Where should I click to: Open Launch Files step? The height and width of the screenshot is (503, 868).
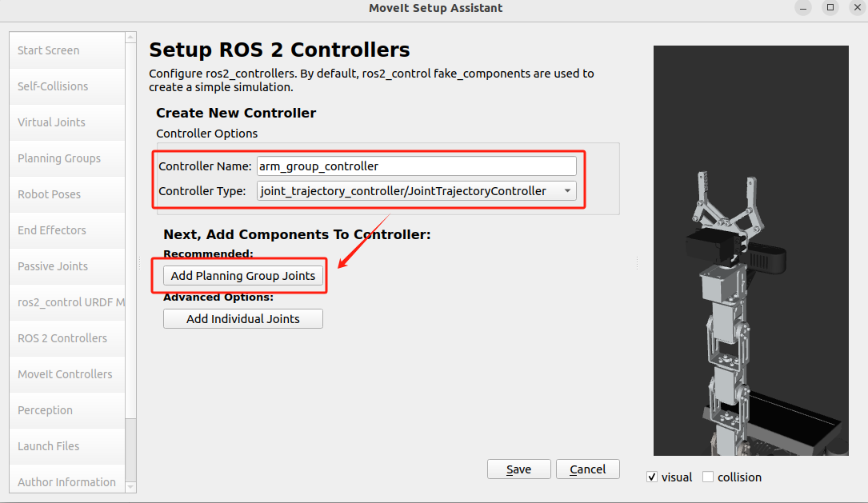[67, 446]
